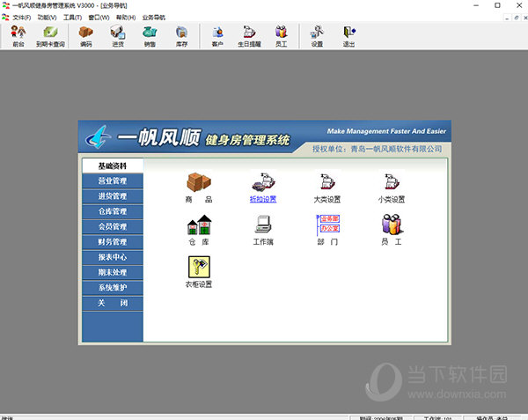Switch to 进货管理 sidebar section
This screenshot has width=528, height=420.
pos(113,196)
